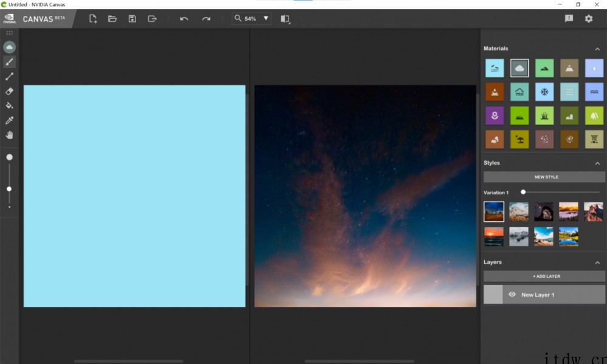The image size is (607, 364).
Task: Click the New file icon
Action: point(93,19)
